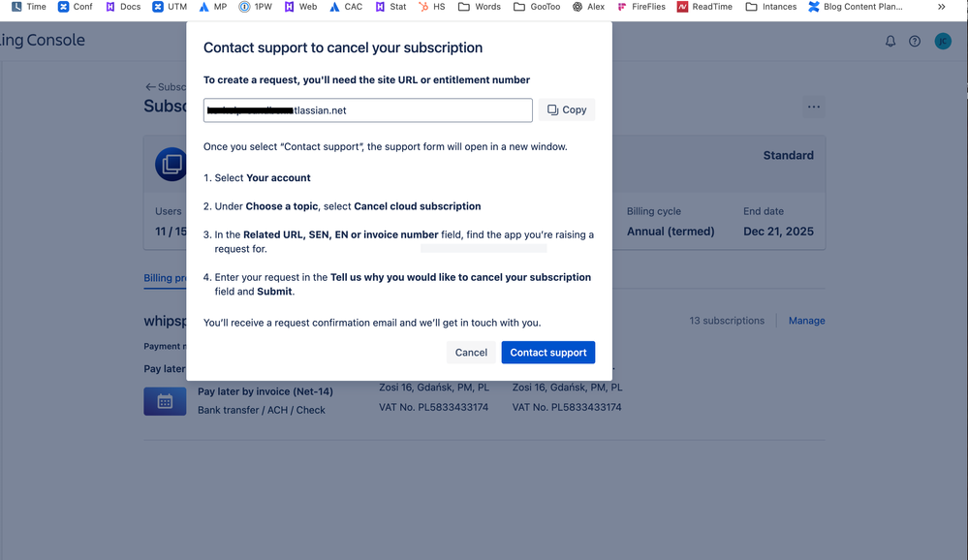Open the subscription card's more options menu
This screenshot has width=968, height=560.
(x=814, y=108)
